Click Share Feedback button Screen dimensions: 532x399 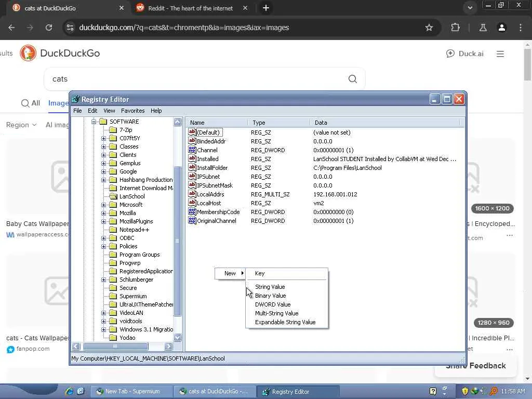point(475,365)
